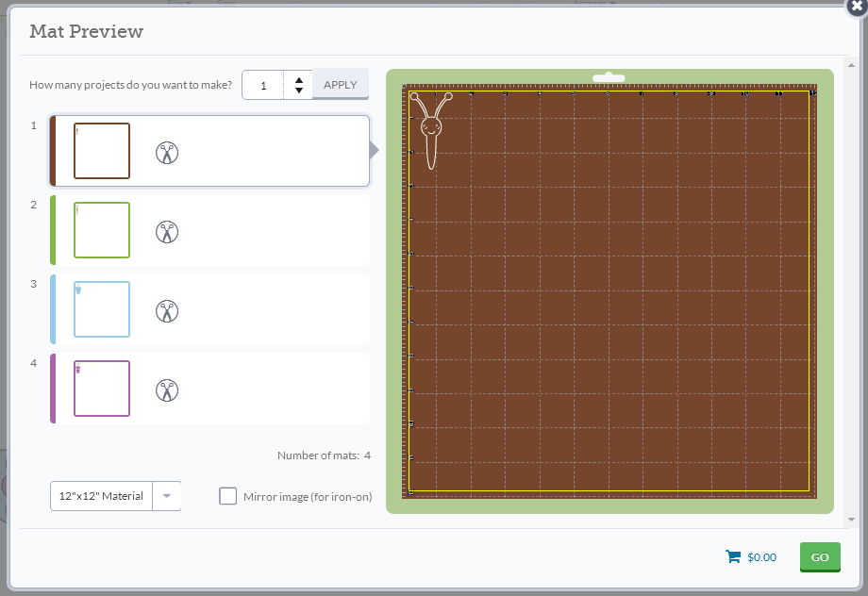The height and width of the screenshot is (596, 868).
Task: Open the $0.00 cart total link
Action: coord(759,556)
